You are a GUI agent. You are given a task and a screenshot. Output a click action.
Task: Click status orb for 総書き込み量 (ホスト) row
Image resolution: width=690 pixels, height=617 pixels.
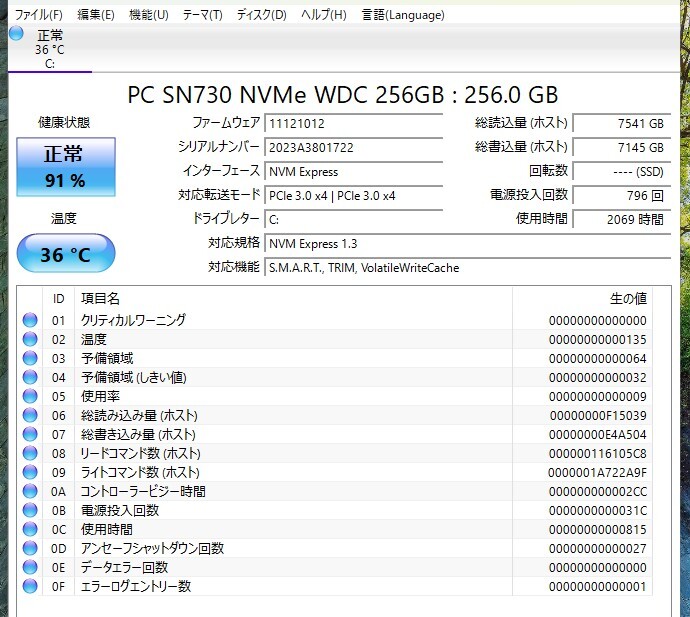point(30,434)
